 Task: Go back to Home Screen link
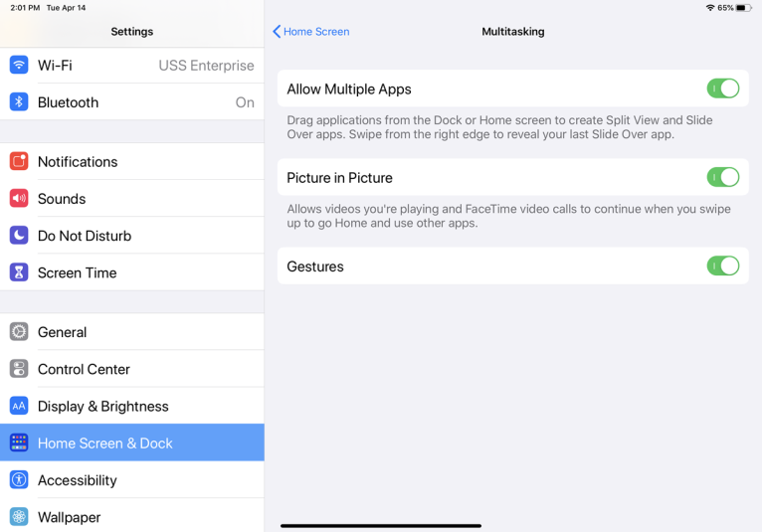[316, 32]
